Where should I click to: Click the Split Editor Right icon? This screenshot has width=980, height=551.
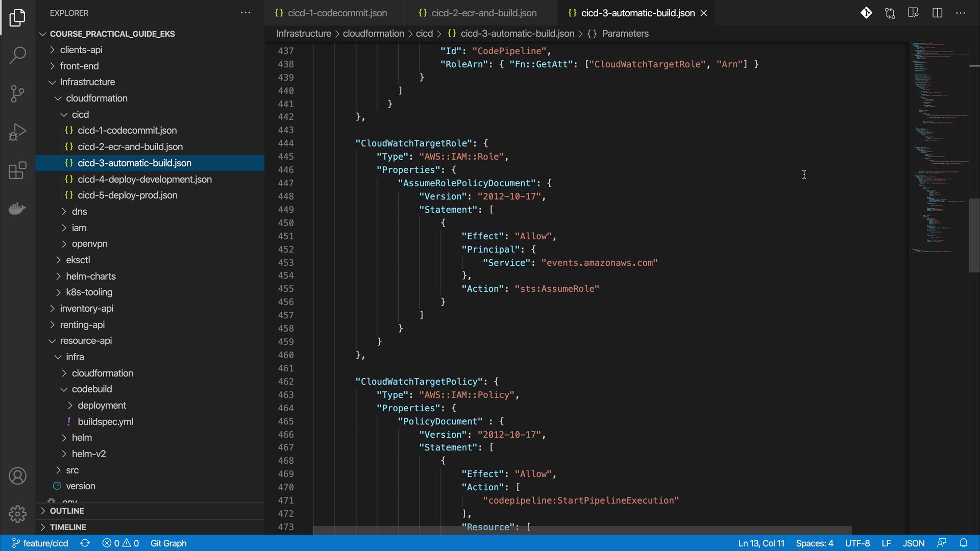(937, 13)
